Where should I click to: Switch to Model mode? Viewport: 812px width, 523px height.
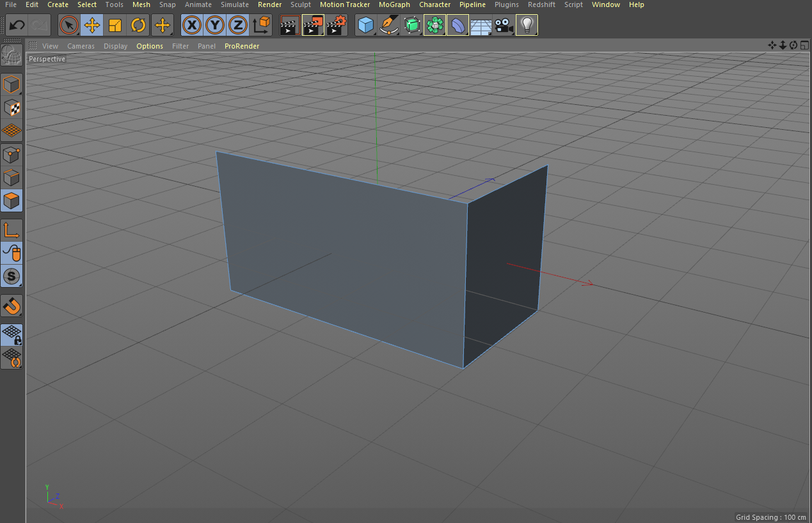[12, 84]
